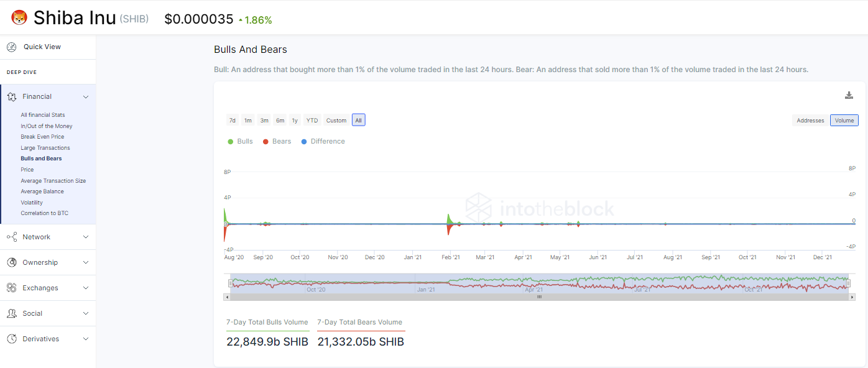868x368 pixels.
Task: Open Price page in sidebar
Action: [x=27, y=170]
